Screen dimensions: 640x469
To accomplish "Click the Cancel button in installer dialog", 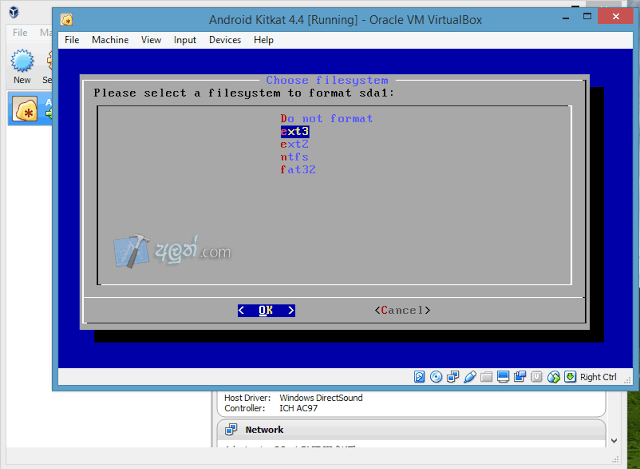I will click(402, 311).
